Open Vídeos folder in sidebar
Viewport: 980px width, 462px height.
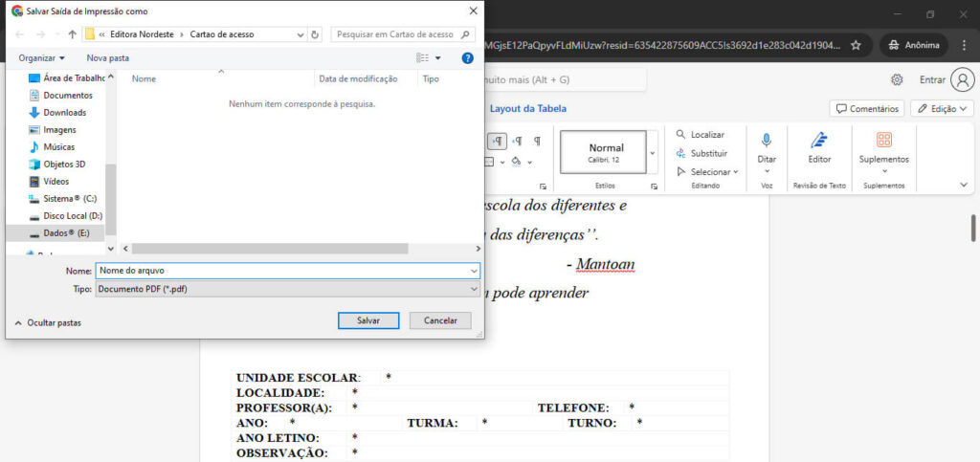(x=56, y=182)
